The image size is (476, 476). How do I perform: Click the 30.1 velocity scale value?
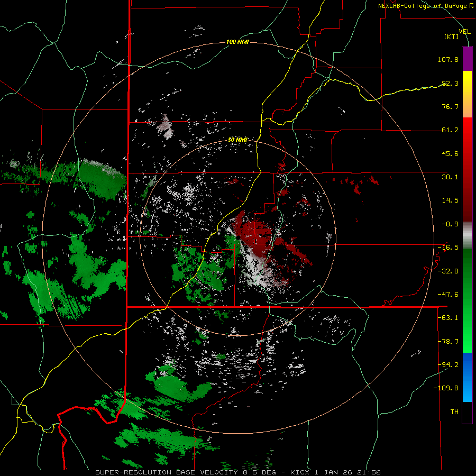(x=450, y=177)
